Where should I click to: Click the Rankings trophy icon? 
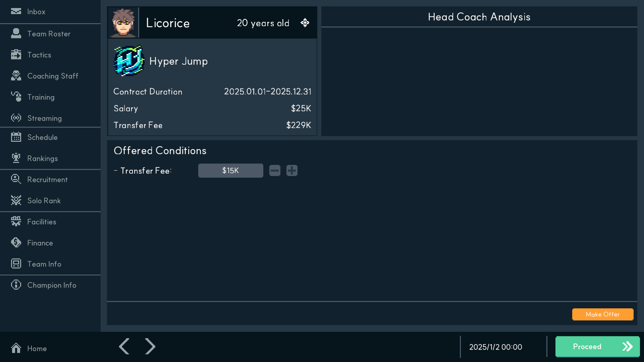pyautogui.click(x=16, y=158)
